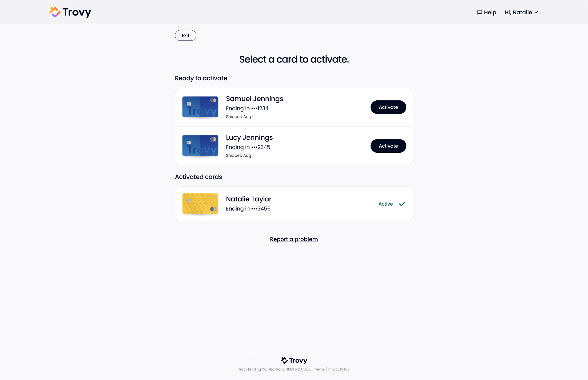Click "Shipped Aug 1" under Samuel Jennings
Screen dimensions: 588x380
tap(239, 116)
